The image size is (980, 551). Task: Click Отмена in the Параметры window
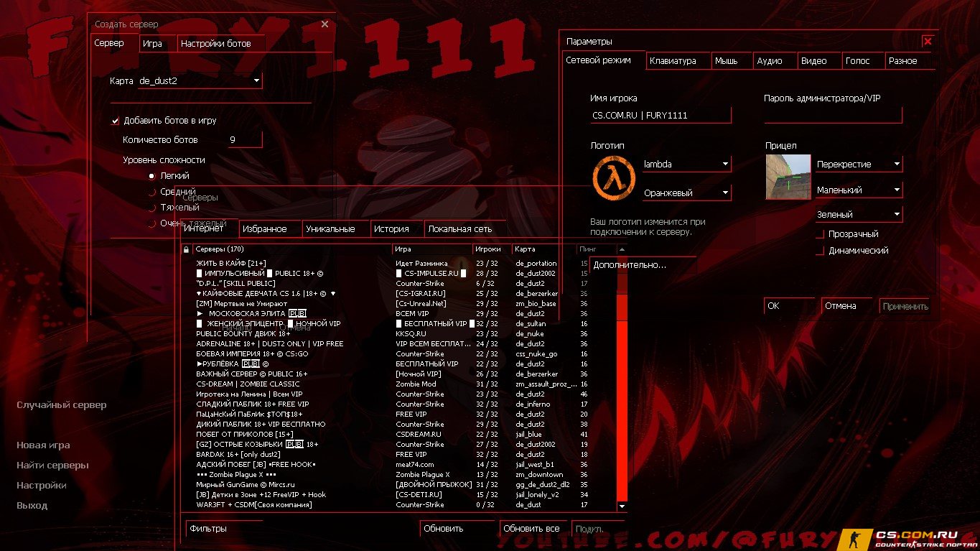847,306
